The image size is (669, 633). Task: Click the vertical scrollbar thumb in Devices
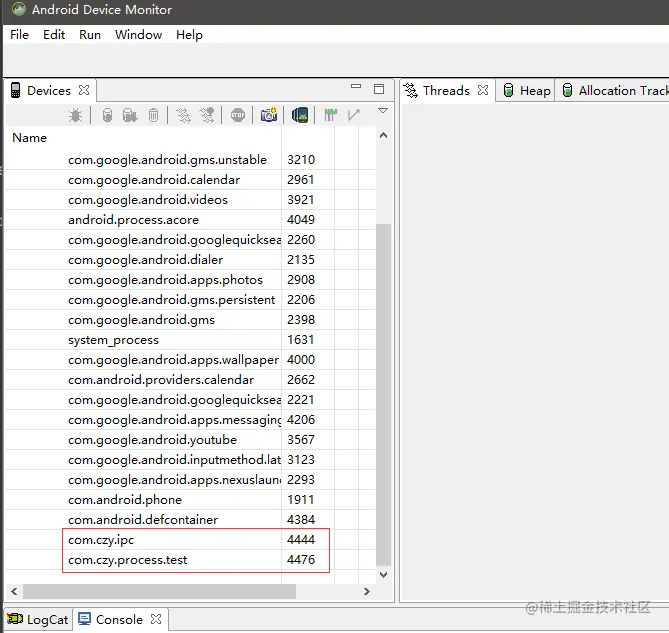[x=383, y=395]
